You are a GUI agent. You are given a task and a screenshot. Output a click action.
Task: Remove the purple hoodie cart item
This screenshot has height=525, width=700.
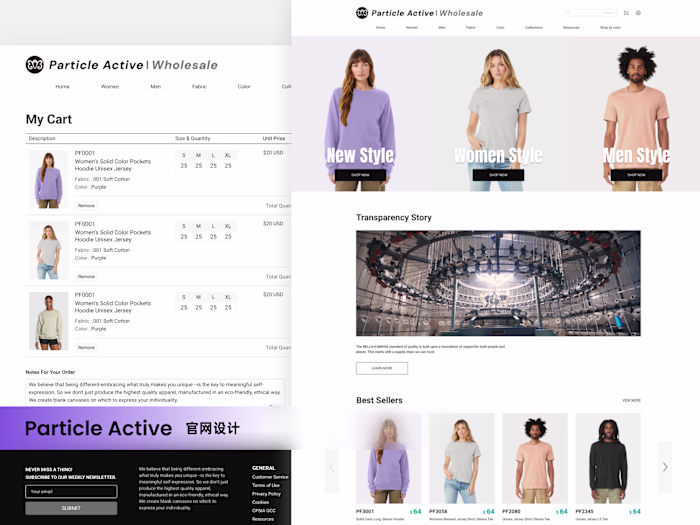(x=86, y=206)
